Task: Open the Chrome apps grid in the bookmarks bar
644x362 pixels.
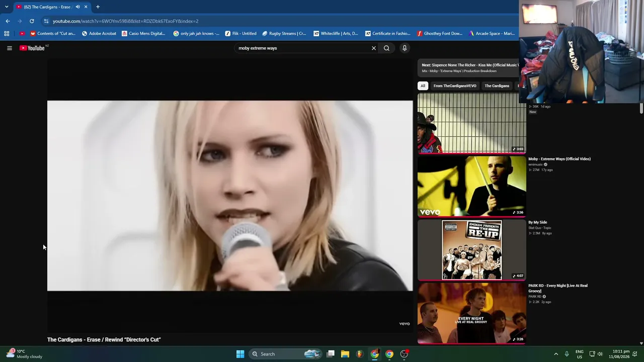Action: (x=7, y=34)
